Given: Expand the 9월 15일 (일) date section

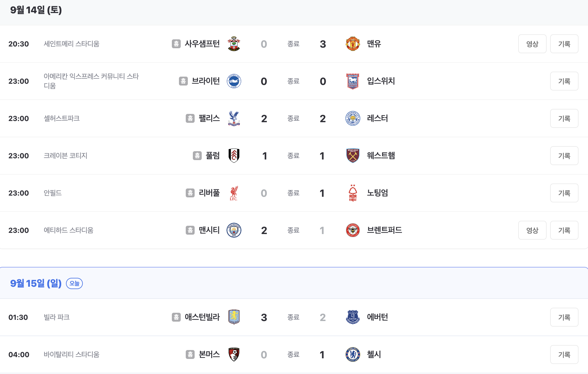Looking at the screenshot, I should pyautogui.click(x=35, y=283).
